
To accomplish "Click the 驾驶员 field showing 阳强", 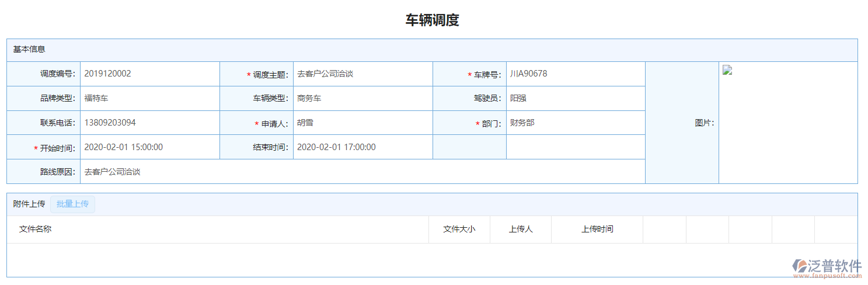I will click(x=575, y=99).
